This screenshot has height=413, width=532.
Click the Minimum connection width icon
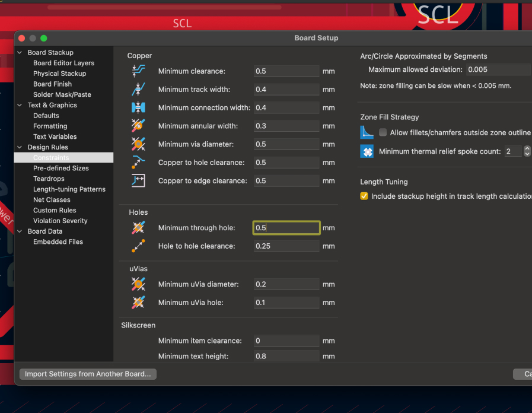pos(138,108)
